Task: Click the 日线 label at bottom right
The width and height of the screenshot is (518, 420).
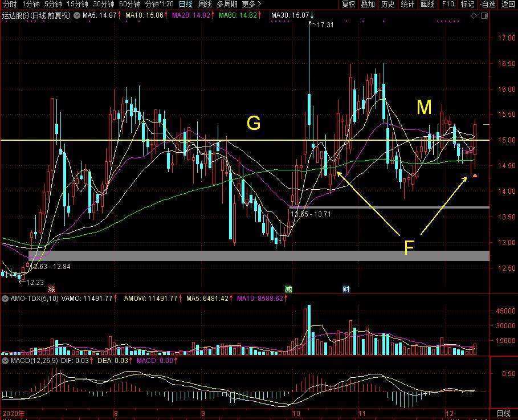Action: 504,413
